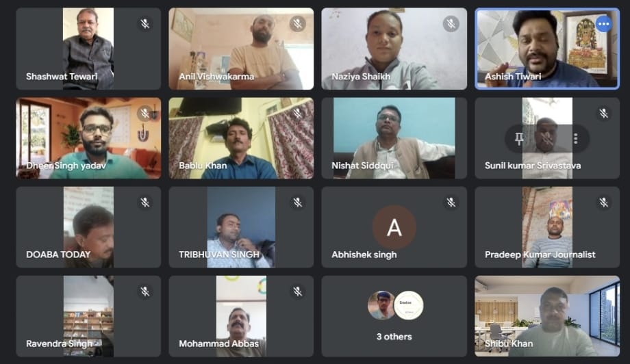The height and width of the screenshot is (364, 630).
Task: Click muted mic icon on Abhishek singh tile
Action: [x=451, y=203]
